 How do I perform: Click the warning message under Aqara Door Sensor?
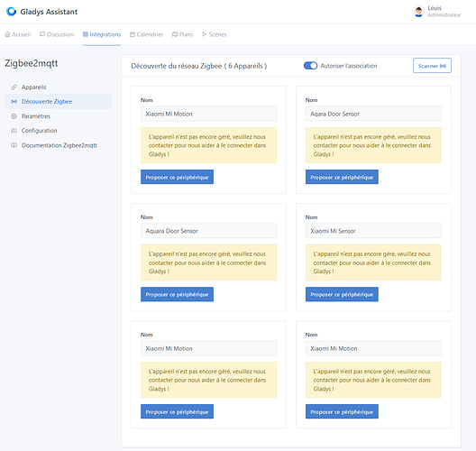coord(373,145)
